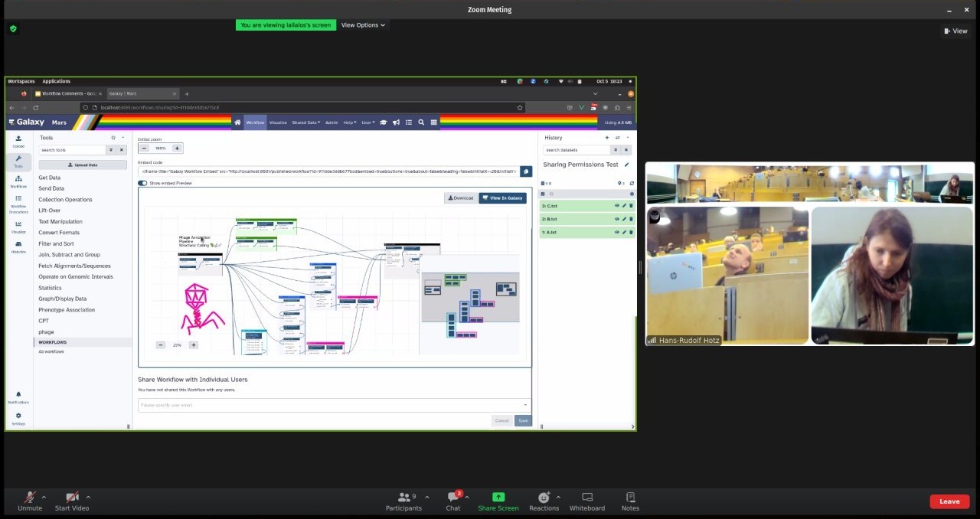Open the Participants panel
This screenshot has height=519, width=980.
(403, 498)
